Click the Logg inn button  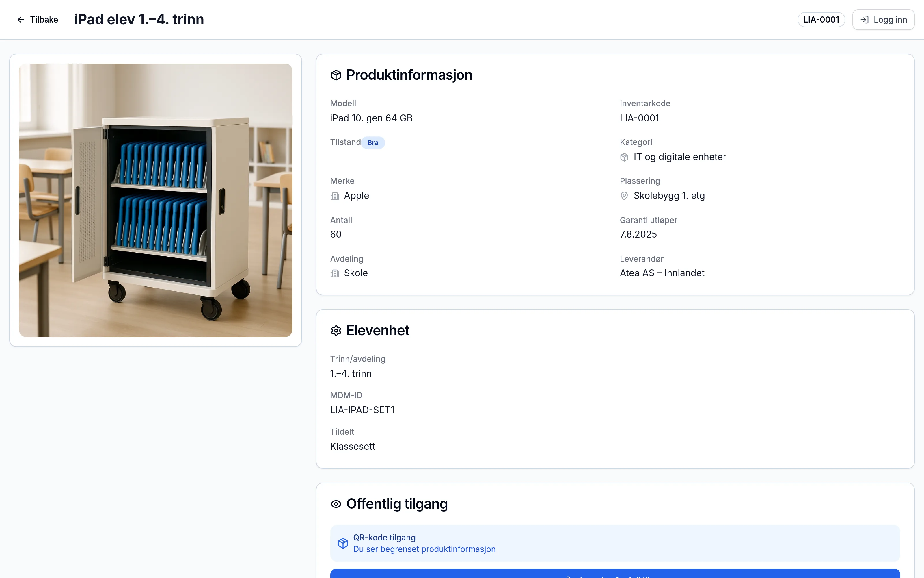click(883, 19)
